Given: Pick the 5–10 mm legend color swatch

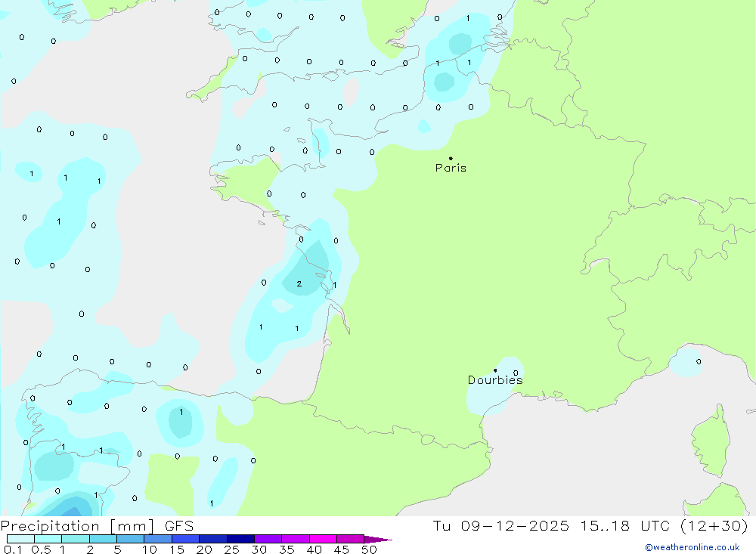Looking at the screenshot, I should [x=131, y=539].
